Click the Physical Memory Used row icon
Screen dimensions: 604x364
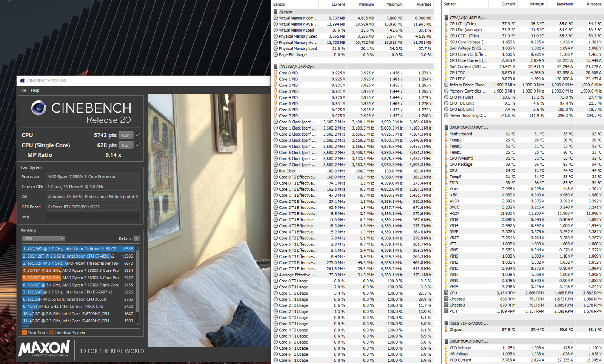coord(276,36)
